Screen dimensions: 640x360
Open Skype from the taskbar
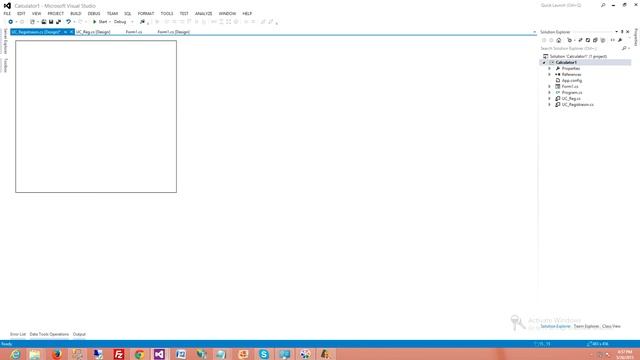pyautogui.click(x=264, y=354)
